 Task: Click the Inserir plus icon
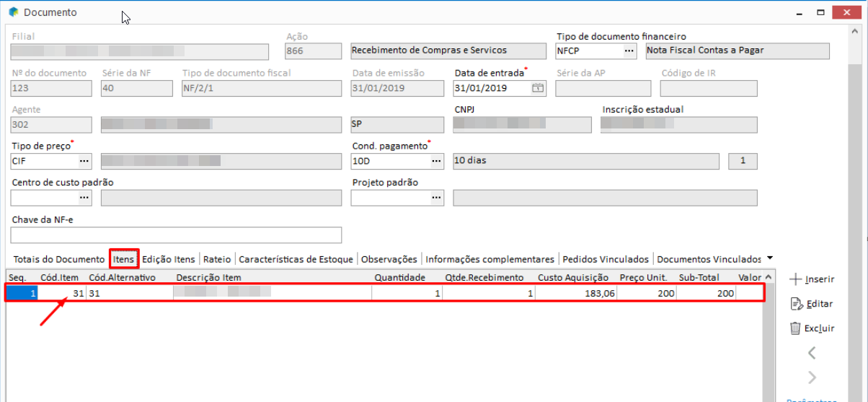point(795,279)
